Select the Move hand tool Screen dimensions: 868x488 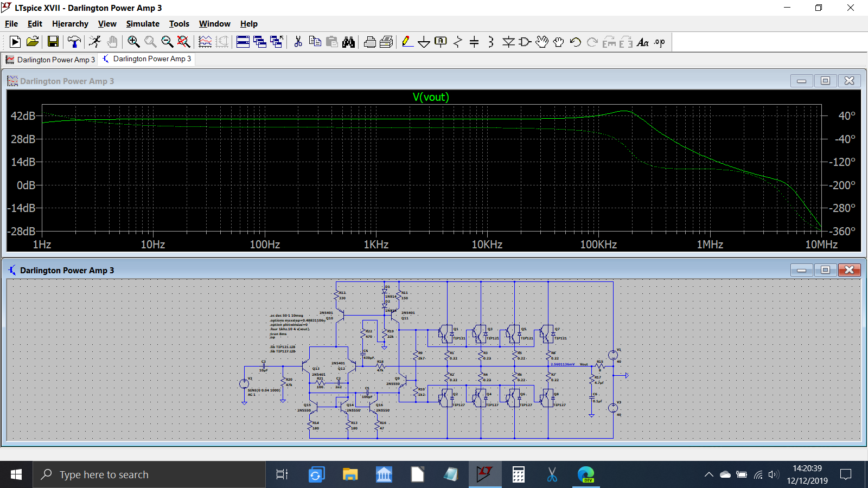[x=542, y=42]
